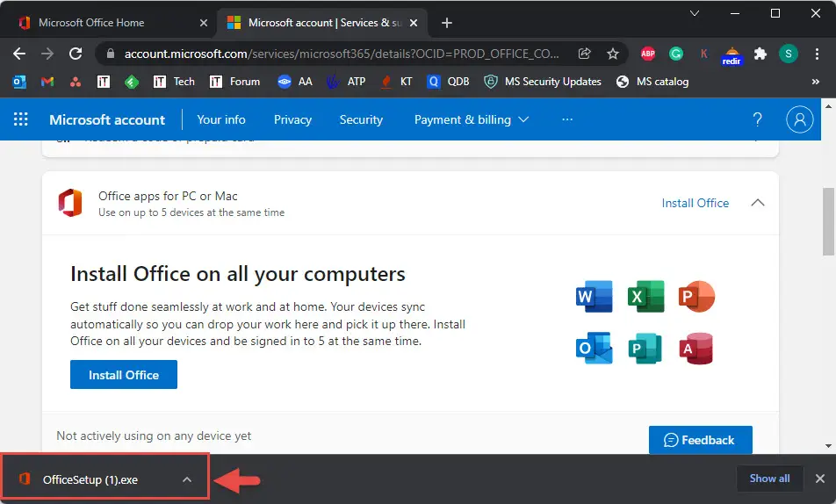Screen dimensions: 836x504
Task: Click the blue Install Office button
Action: [x=124, y=374]
